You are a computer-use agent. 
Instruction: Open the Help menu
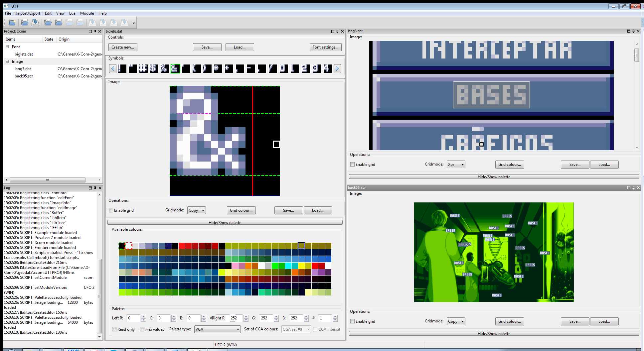102,13
